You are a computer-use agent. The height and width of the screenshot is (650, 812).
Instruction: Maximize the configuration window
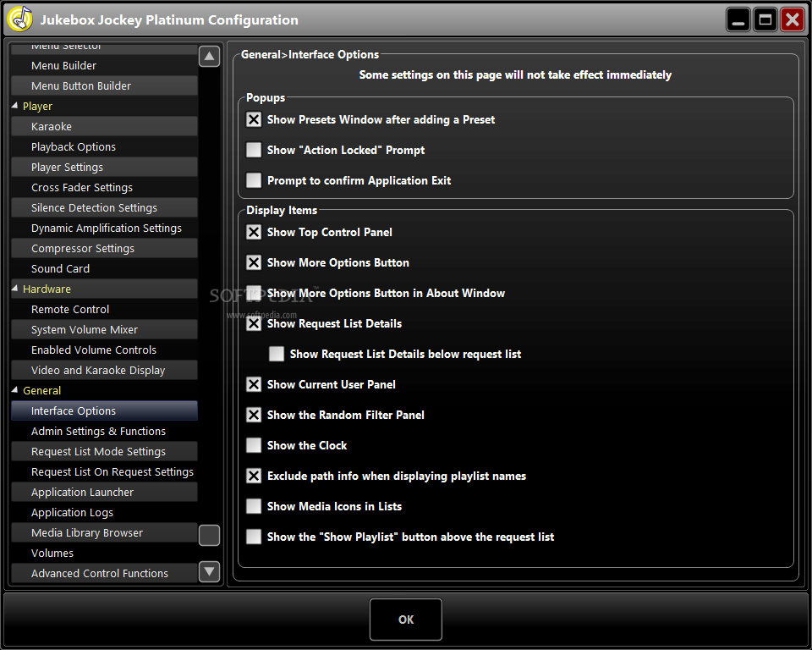coord(765,19)
